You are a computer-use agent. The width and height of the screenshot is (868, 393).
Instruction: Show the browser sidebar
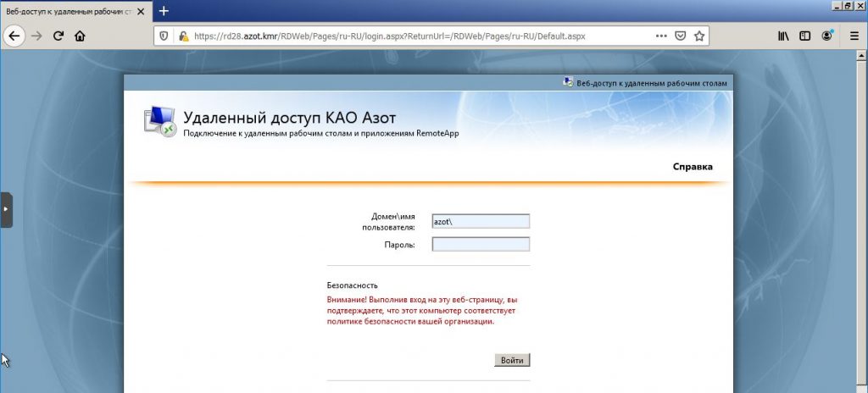[x=805, y=36]
